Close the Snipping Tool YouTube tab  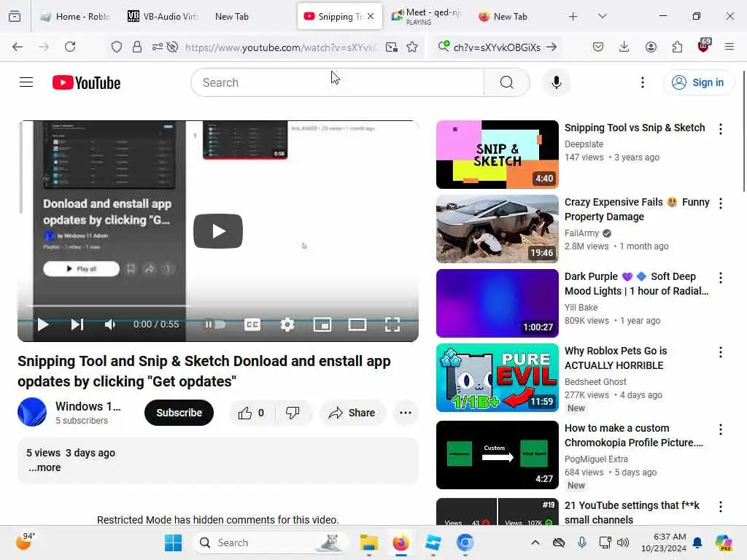tap(371, 17)
